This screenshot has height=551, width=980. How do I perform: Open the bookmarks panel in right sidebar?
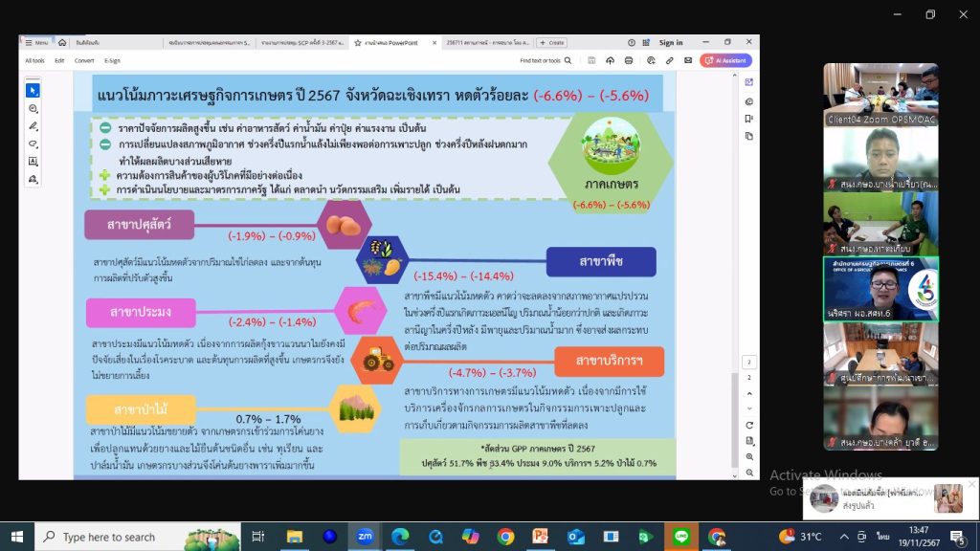749,118
